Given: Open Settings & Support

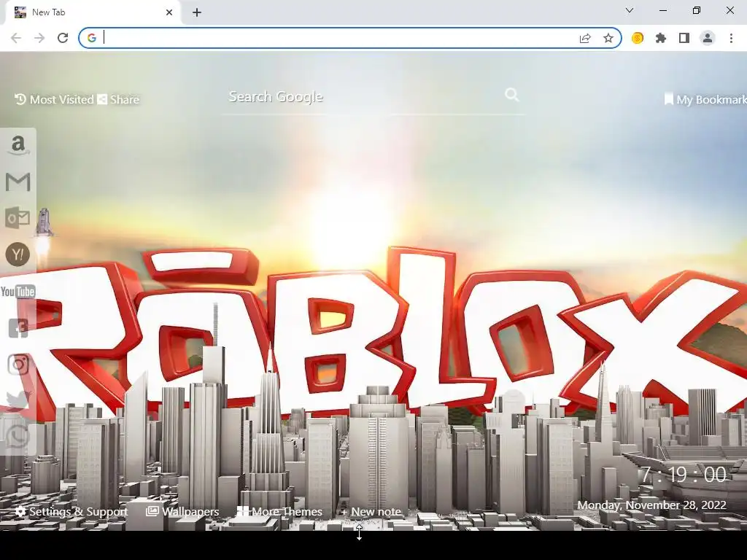Looking at the screenshot, I should 71,511.
